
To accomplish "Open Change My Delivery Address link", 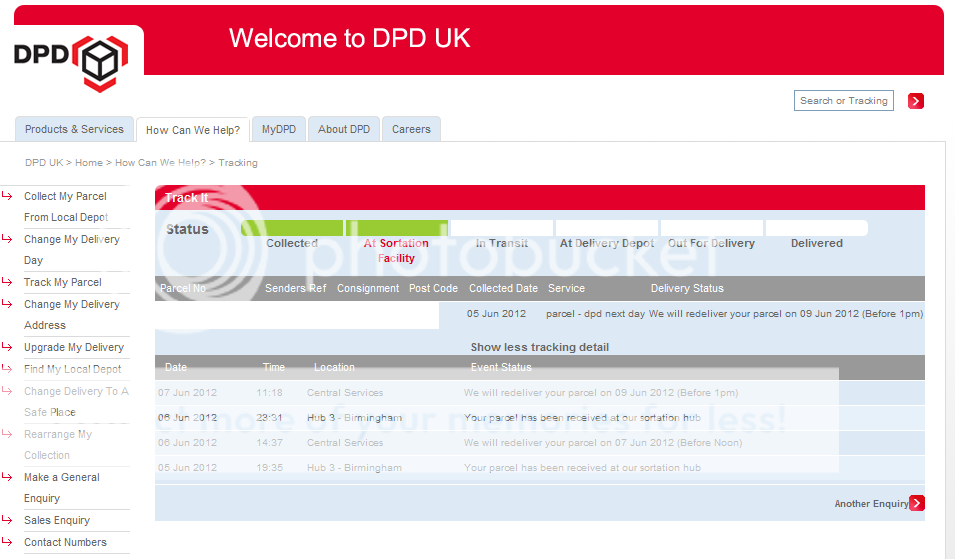I will (x=72, y=314).
